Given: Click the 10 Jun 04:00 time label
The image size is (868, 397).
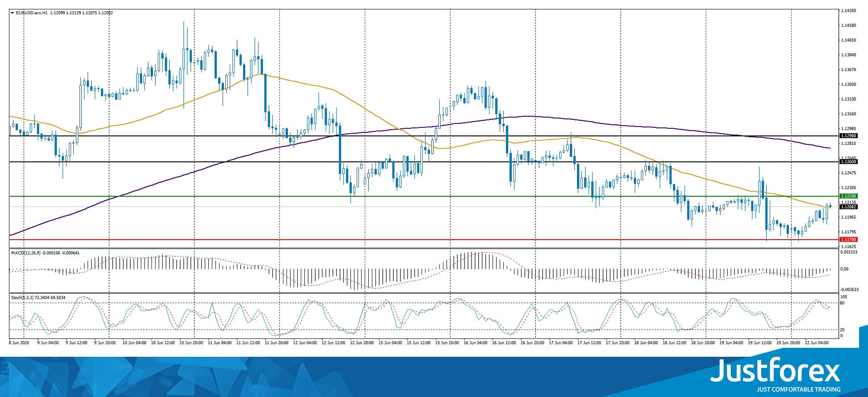Looking at the screenshot, I should point(135,343).
